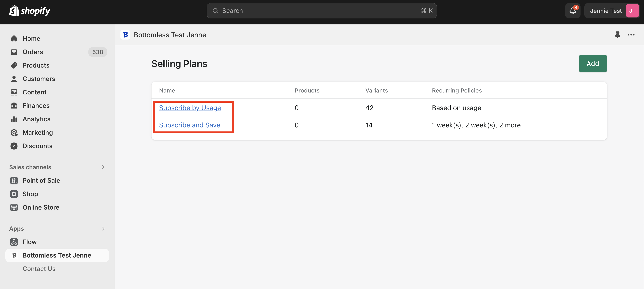Click the Online Store icon
This screenshot has width=644, height=289.
coord(14,207)
